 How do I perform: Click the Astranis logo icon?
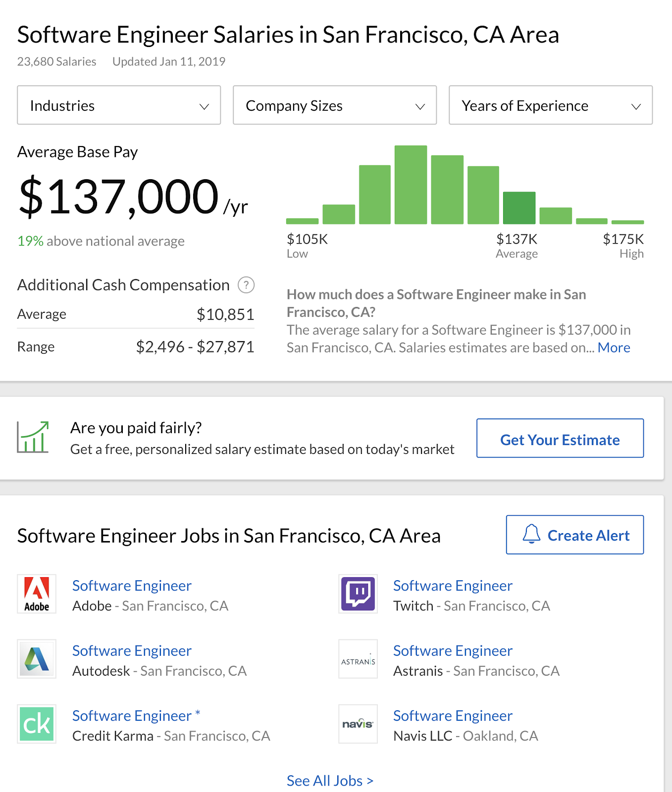[358, 659]
